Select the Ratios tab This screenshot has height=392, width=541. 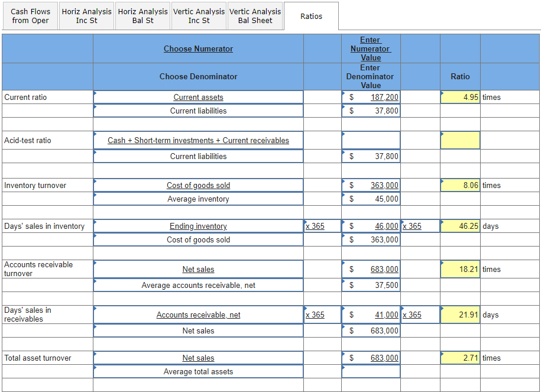tap(311, 16)
